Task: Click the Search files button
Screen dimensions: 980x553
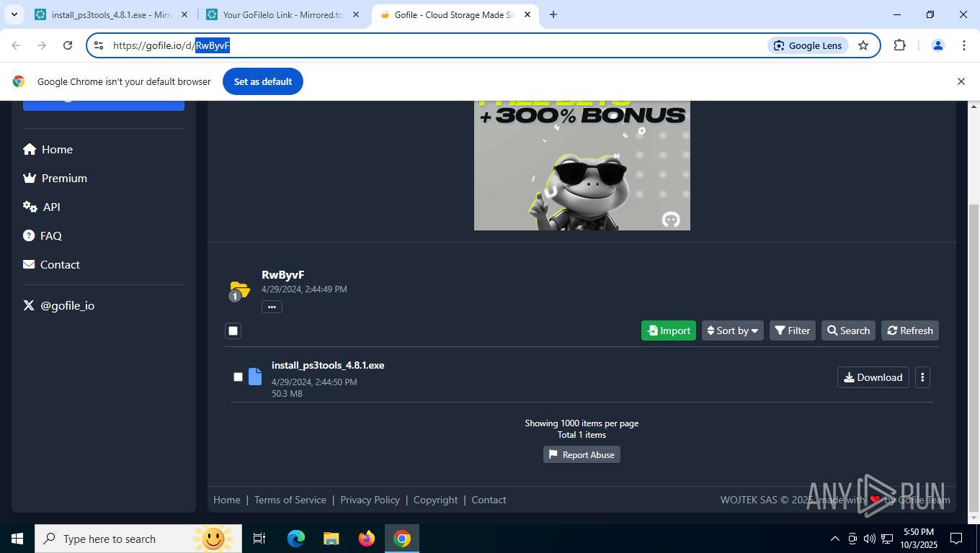Action: click(848, 331)
